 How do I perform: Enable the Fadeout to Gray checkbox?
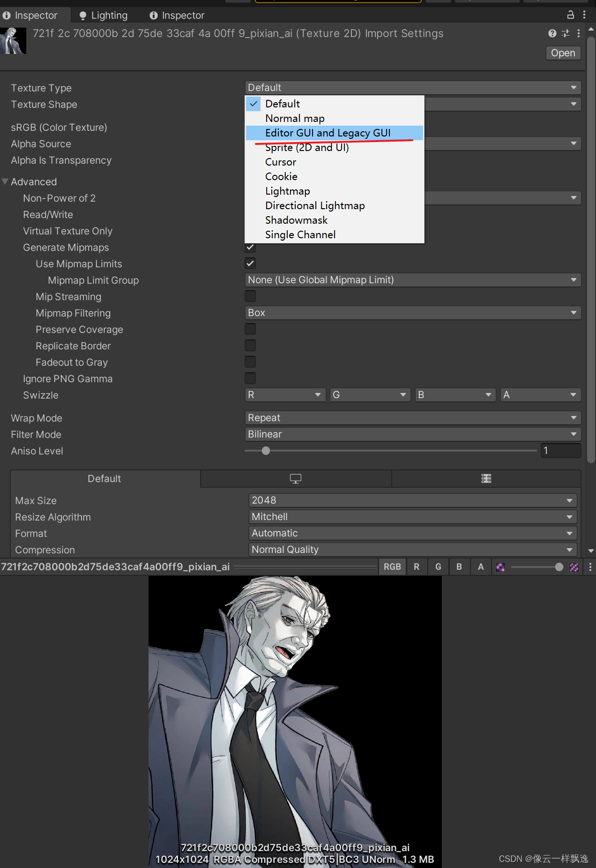[250, 362]
